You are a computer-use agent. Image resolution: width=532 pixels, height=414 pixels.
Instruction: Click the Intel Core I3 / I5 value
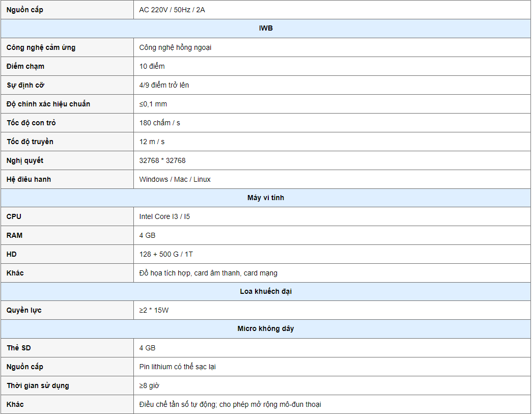pos(164,216)
